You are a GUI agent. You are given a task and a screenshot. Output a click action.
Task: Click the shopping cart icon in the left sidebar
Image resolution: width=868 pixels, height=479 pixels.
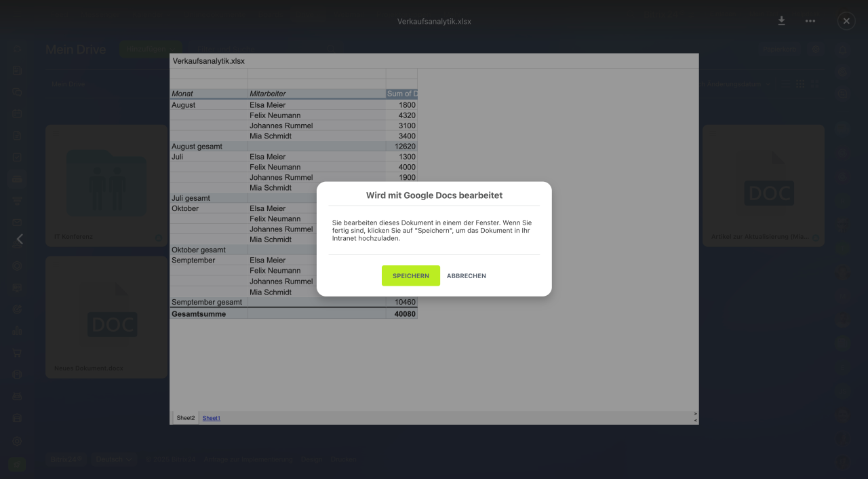tap(17, 353)
